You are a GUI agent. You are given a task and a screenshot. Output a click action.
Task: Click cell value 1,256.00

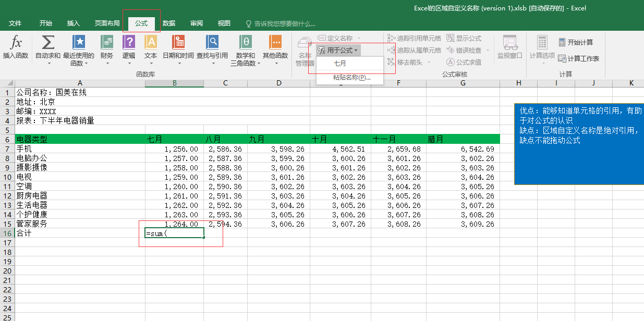(x=175, y=149)
